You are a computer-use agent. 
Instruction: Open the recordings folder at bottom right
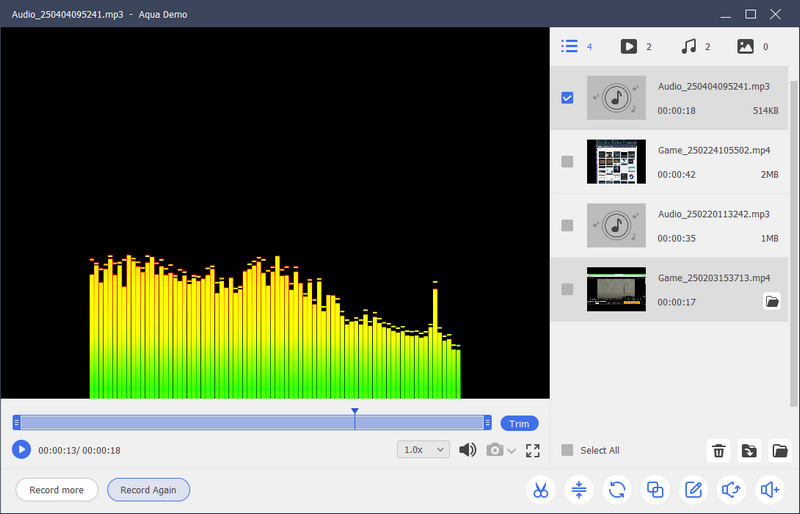click(780, 451)
